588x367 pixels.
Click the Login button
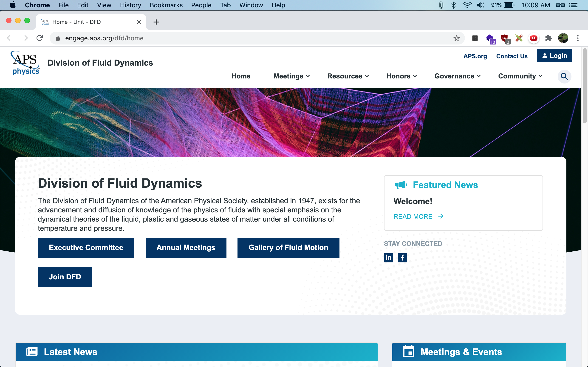pos(554,56)
